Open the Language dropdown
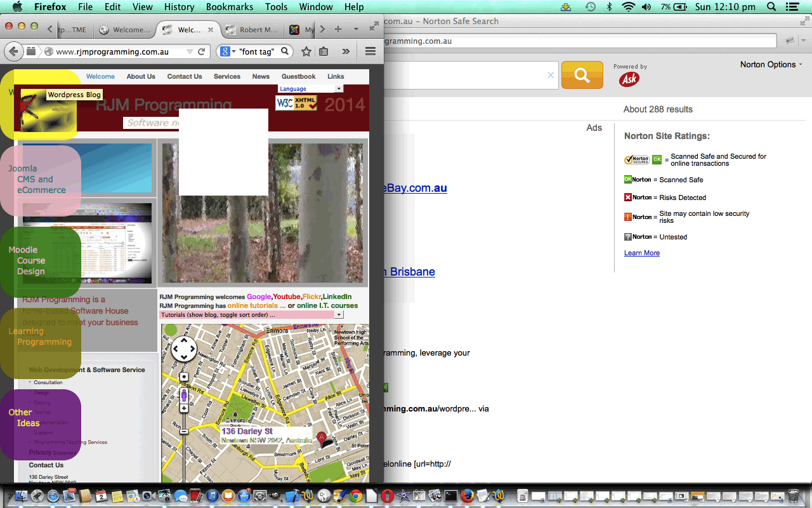This screenshot has width=812, height=508. click(310, 89)
